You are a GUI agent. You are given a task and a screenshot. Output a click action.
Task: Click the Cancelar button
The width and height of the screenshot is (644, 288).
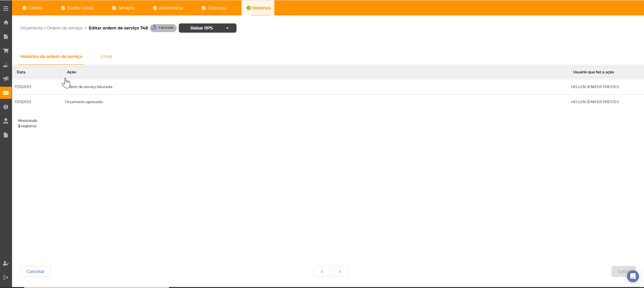click(36, 272)
